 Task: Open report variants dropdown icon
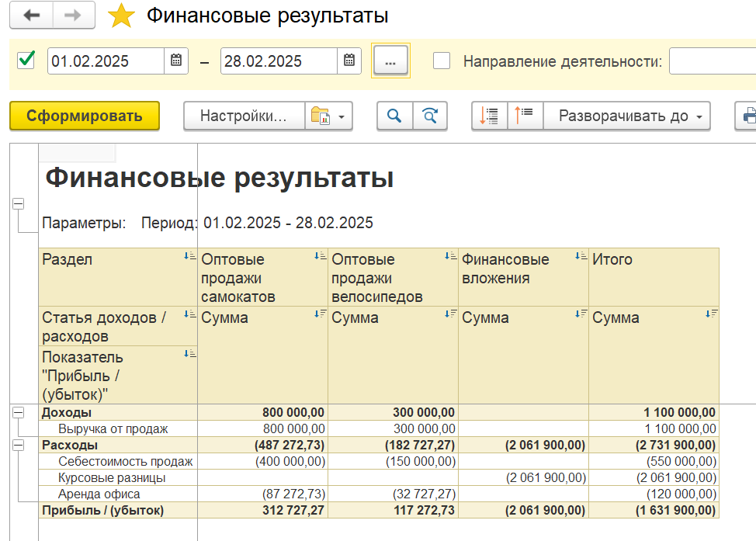pos(329,116)
